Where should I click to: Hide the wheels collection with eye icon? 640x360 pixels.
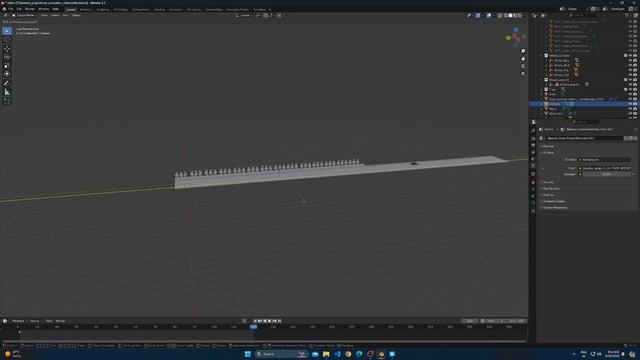630,56
